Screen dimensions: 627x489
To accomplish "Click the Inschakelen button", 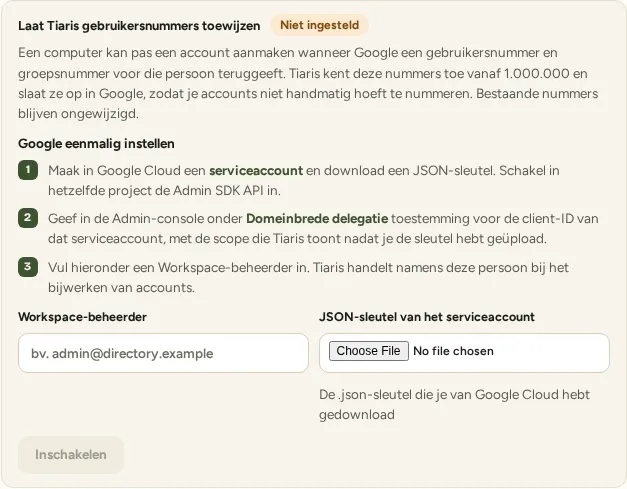I will (x=71, y=455).
